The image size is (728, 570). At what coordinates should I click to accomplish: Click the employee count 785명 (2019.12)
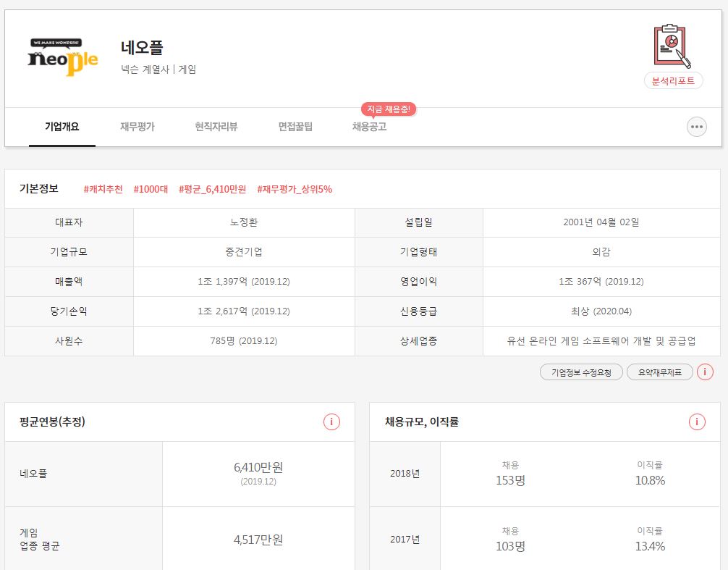click(244, 341)
